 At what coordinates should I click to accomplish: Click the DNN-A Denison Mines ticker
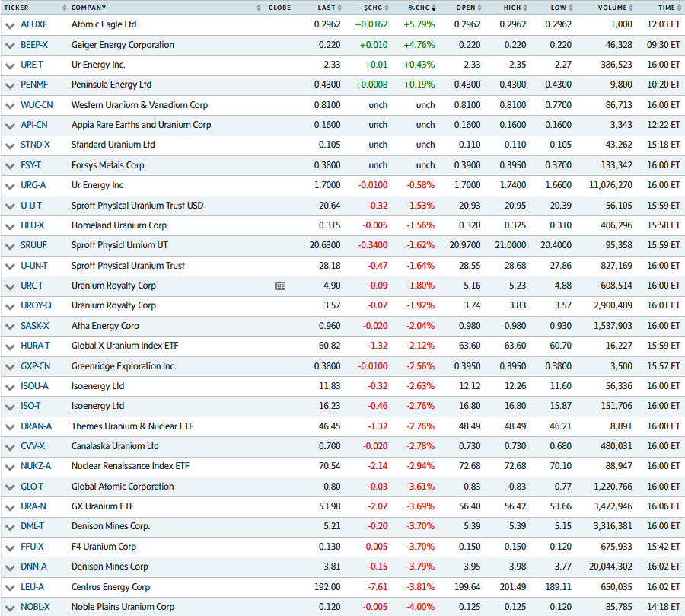(34, 567)
